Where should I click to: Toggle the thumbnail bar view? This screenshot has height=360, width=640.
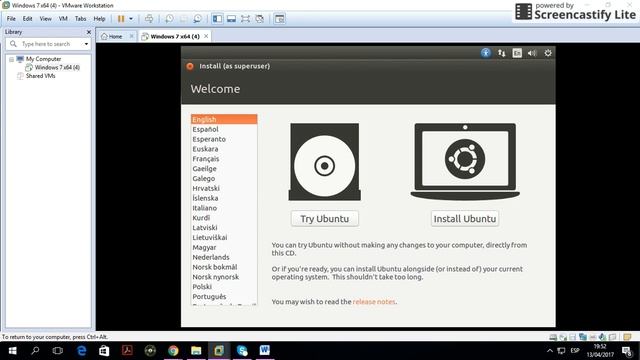tap(231, 19)
